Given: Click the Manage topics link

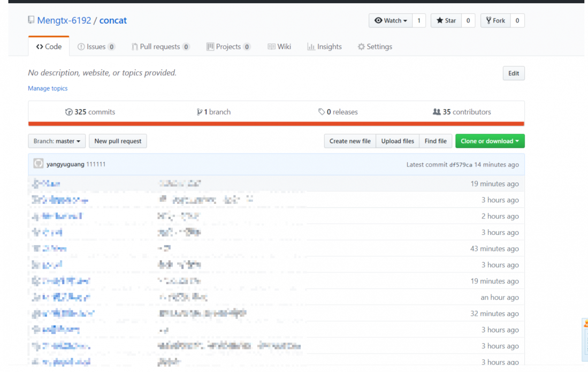Looking at the screenshot, I should click(48, 88).
